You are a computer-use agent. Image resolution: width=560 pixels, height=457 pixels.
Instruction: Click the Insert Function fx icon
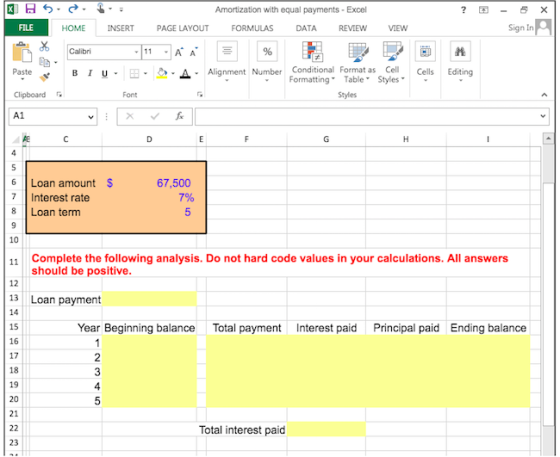click(x=179, y=116)
